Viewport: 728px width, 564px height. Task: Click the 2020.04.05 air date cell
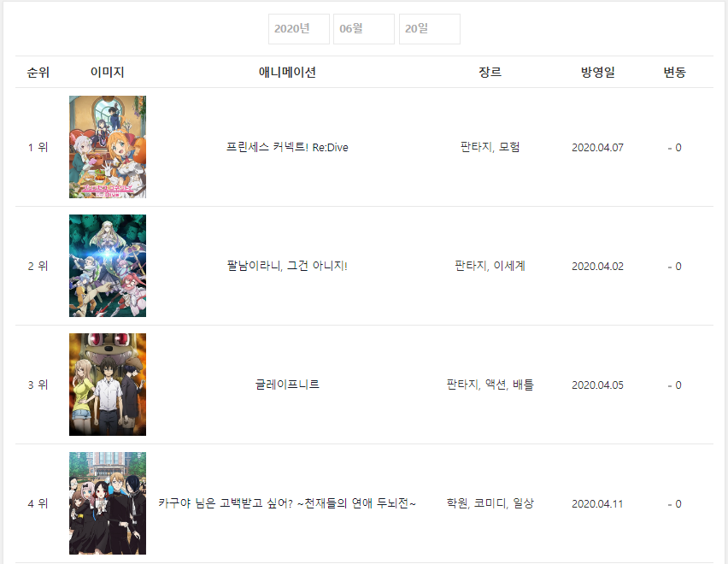coord(597,385)
